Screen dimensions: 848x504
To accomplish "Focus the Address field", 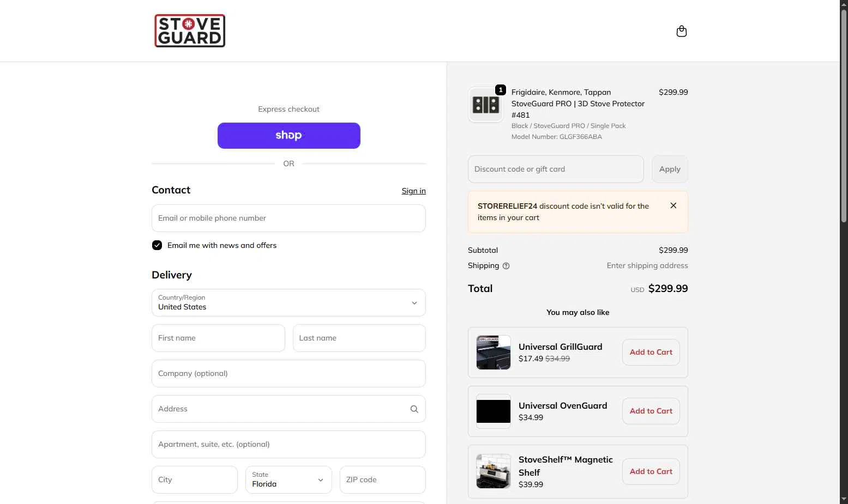I will (x=288, y=409).
